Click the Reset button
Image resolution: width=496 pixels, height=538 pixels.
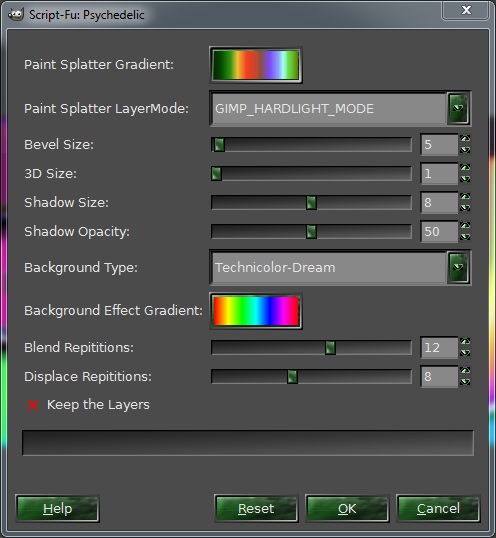(x=256, y=508)
